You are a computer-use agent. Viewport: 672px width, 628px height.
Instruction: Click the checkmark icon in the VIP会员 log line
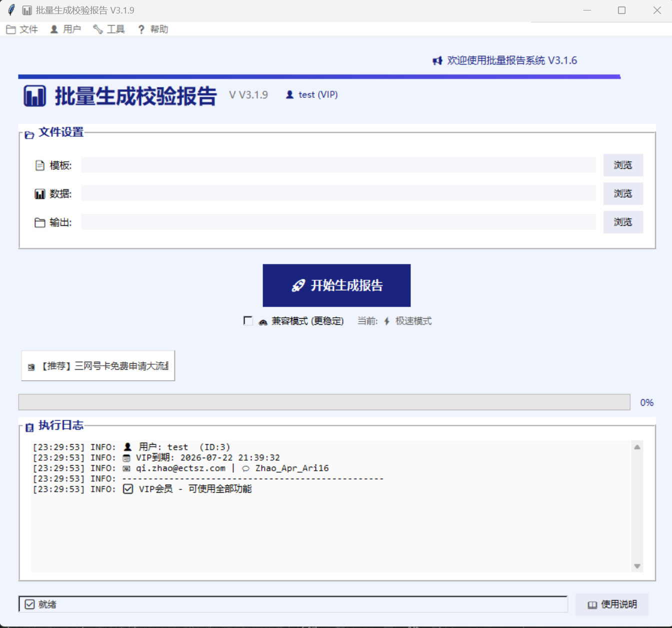coord(128,489)
